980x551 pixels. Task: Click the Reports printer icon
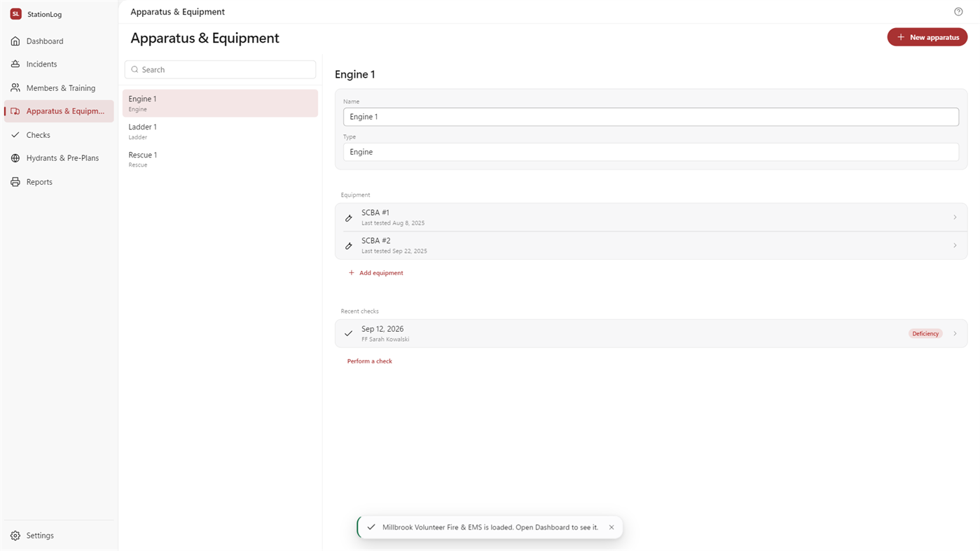(15, 182)
